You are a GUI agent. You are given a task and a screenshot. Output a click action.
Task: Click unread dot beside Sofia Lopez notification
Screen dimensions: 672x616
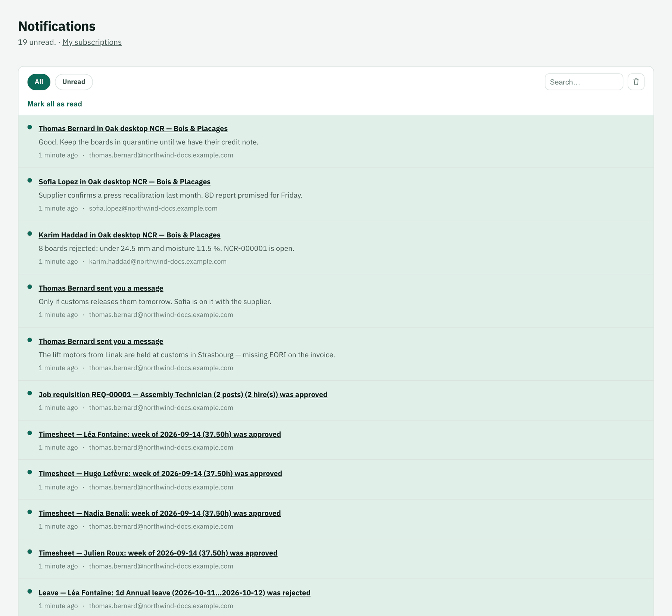[30, 180]
